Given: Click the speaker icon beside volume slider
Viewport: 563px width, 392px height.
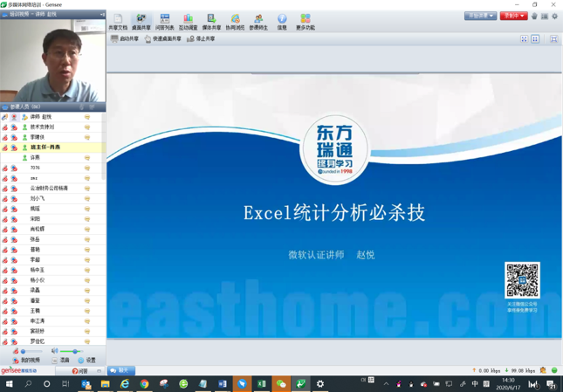Looking at the screenshot, I should pyautogui.click(x=55, y=351).
